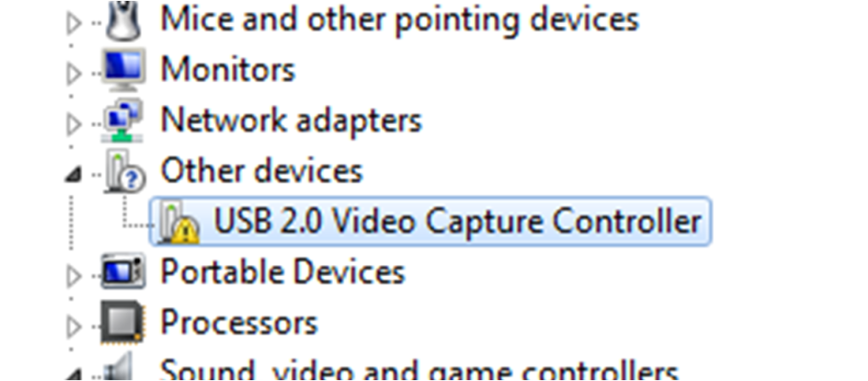Expand the Monitors tree node

(x=73, y=74)
